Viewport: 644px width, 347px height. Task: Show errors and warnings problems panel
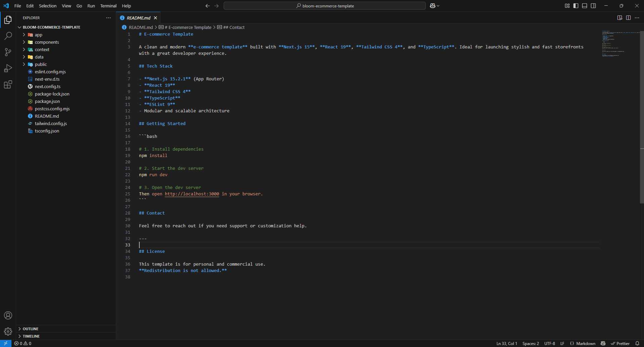23,343
